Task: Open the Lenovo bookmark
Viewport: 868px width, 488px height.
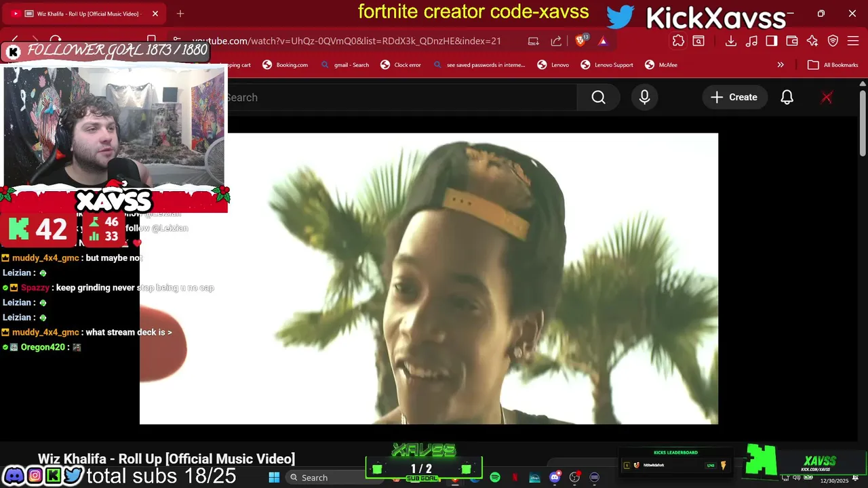Action: tap(553, 65)
